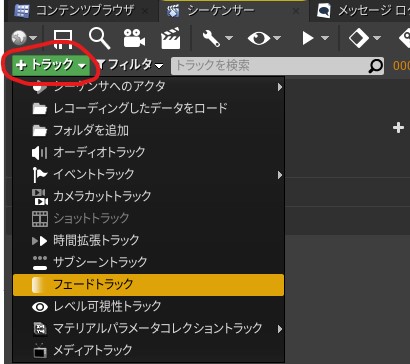This screenshot has height=364, width=410.
Task: Open the シーケンサへのアクタ submenu
Action: 148,87
